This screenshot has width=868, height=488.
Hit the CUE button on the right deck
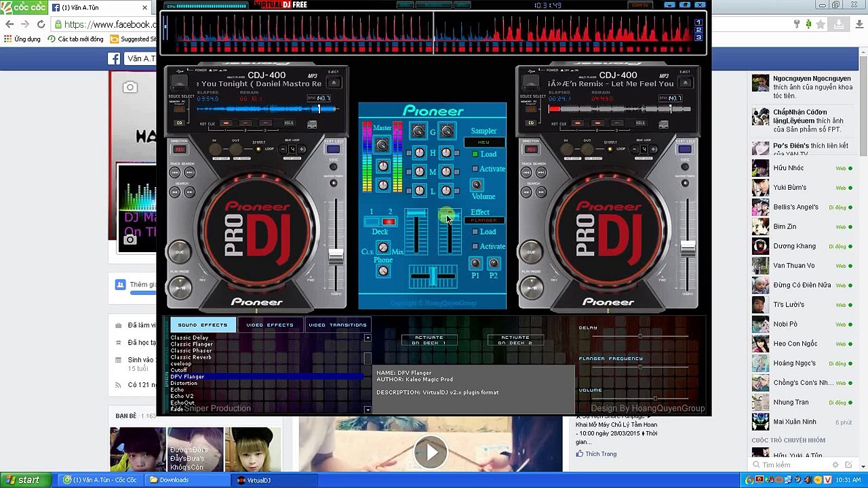click(x=531, y=252)
